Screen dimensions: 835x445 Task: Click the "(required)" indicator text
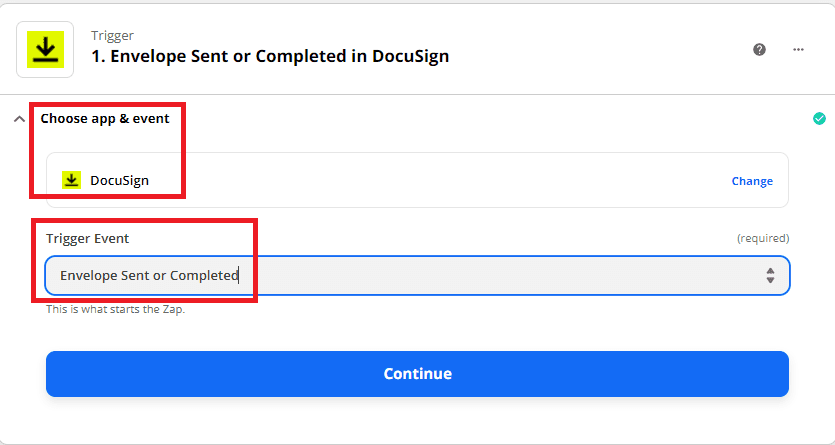(x=763, y=238)
